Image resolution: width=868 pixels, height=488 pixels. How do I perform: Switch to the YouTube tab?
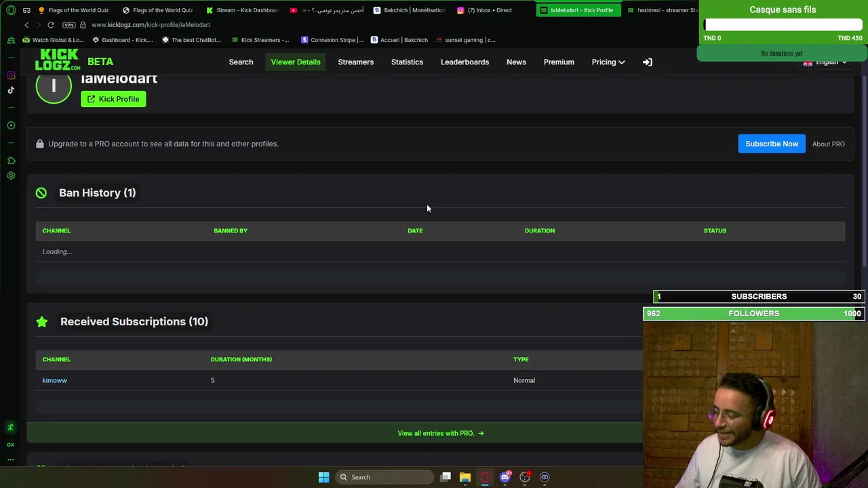click(327, 10)
